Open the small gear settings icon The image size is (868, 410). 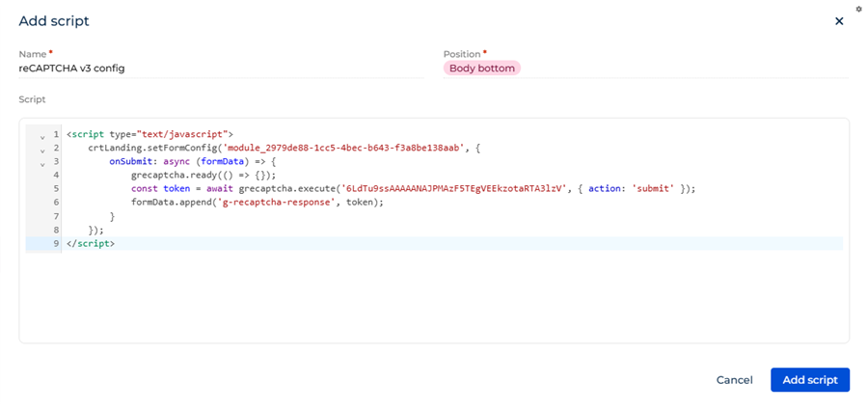858,9
